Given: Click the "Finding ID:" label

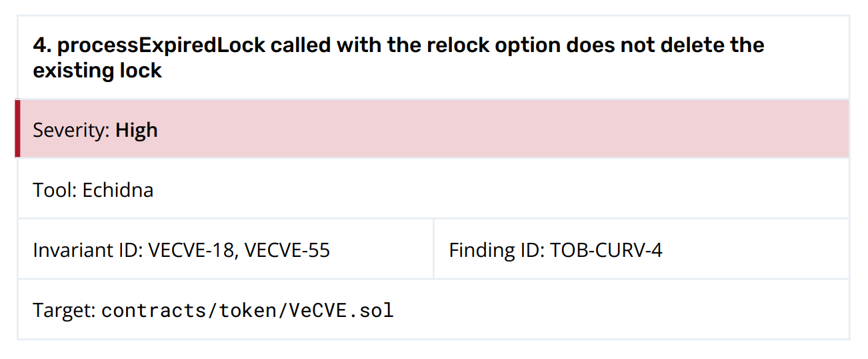Looking at the screenshot, I should pos(497,250).
